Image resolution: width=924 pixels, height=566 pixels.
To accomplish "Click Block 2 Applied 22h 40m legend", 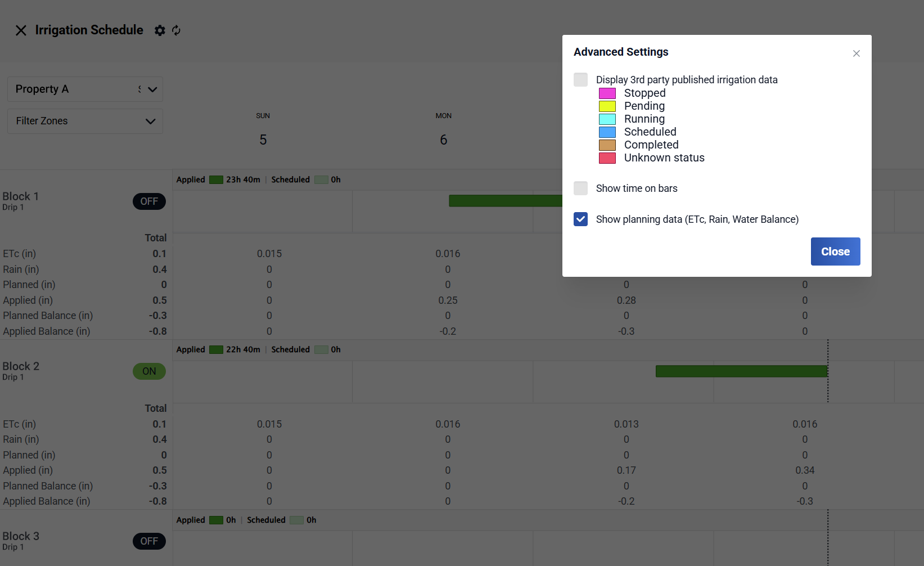I will (218, 349).
